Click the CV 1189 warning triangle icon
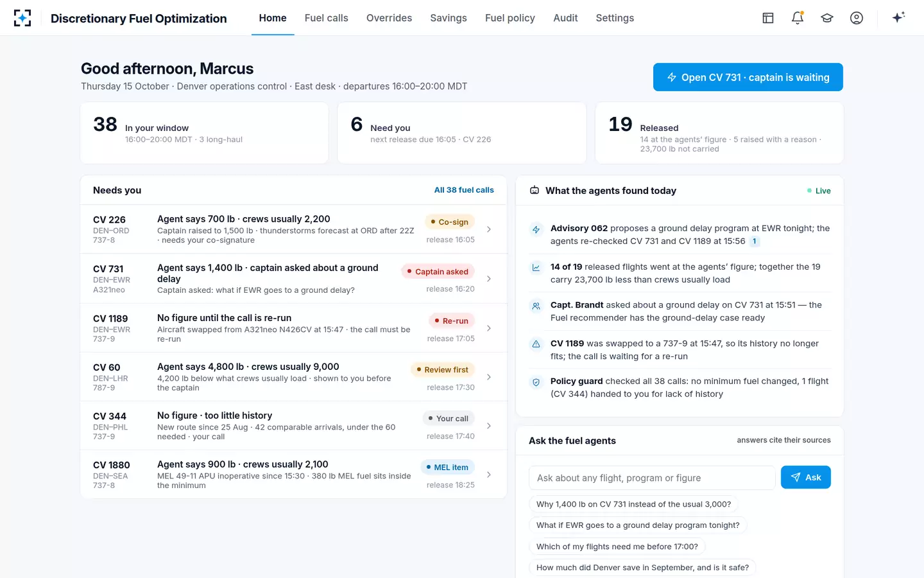The height and width of the screenshot is (578, 924). pos(536,344)
